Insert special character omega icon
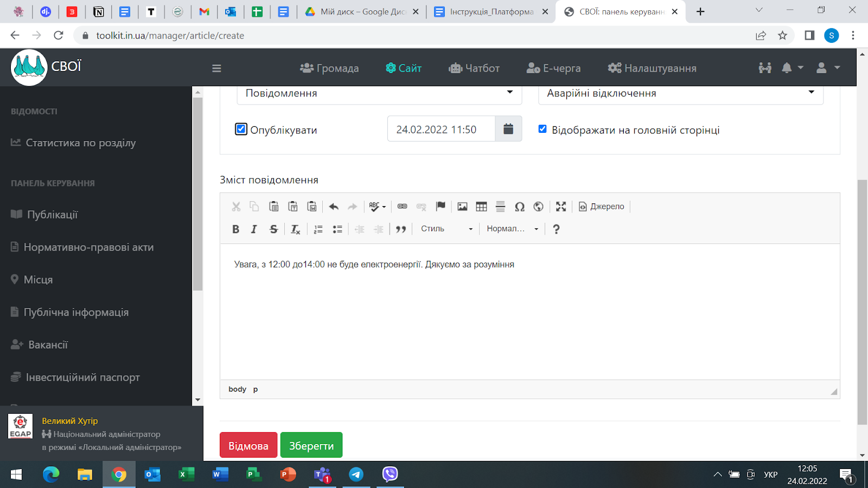This screenshot has width=868, height=488. (x=519, y=207)
